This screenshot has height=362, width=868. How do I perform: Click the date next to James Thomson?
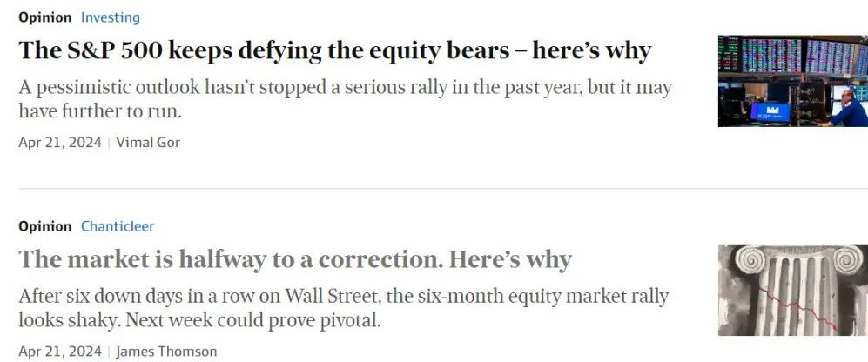[x=60, y=352]
